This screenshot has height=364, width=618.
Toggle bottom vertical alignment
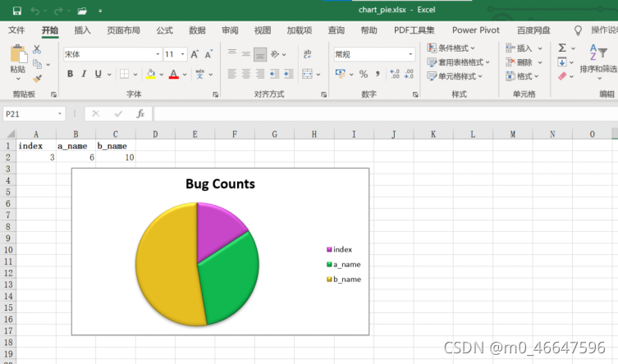click(260, 54)
